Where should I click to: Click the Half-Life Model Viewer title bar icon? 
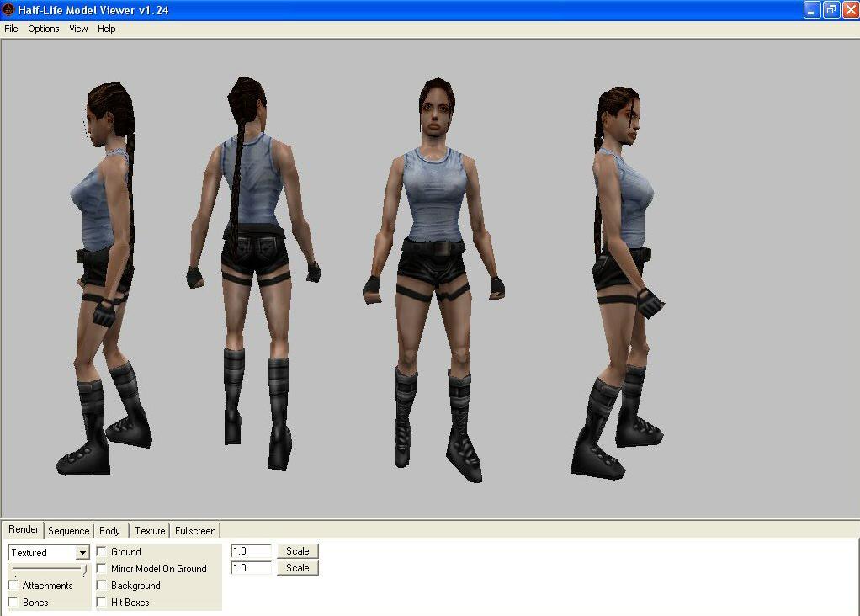click(8, 9)
